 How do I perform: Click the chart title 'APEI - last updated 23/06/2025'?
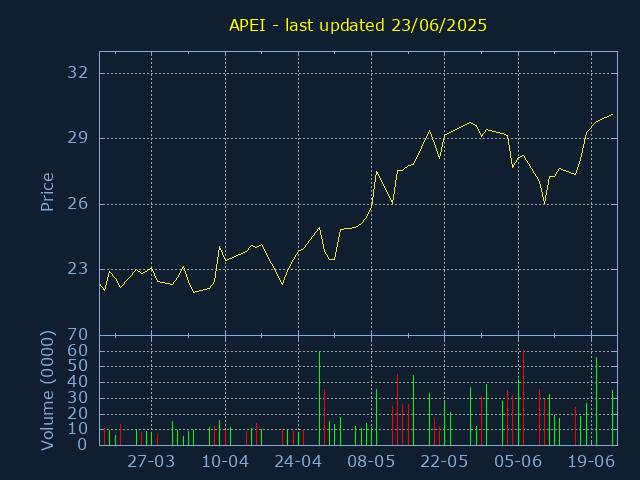point(358,25)
